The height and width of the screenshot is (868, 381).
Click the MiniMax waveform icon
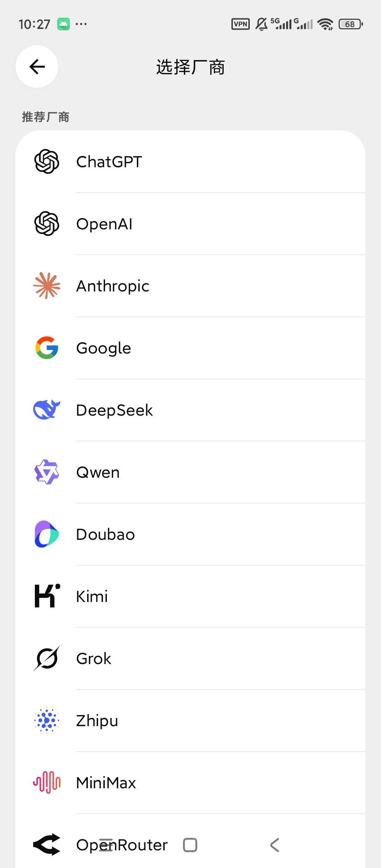[47, 783]
